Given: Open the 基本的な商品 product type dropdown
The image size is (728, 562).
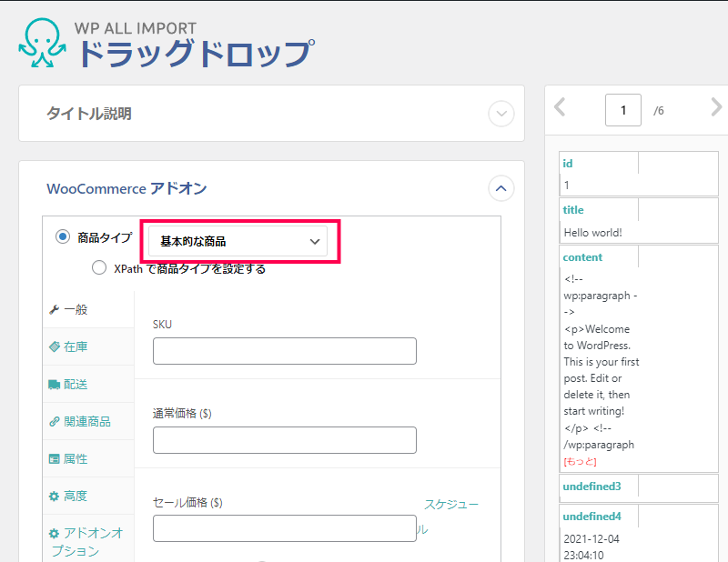Looking at the screenshot, I should point(238,241).
